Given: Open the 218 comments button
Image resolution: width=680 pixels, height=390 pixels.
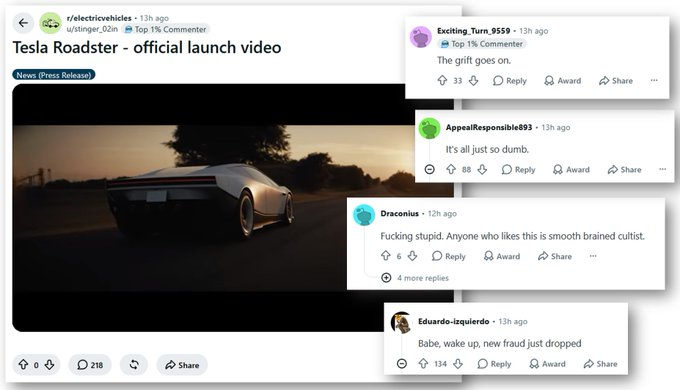Looking at the screenshot, I should pos(90,365).
